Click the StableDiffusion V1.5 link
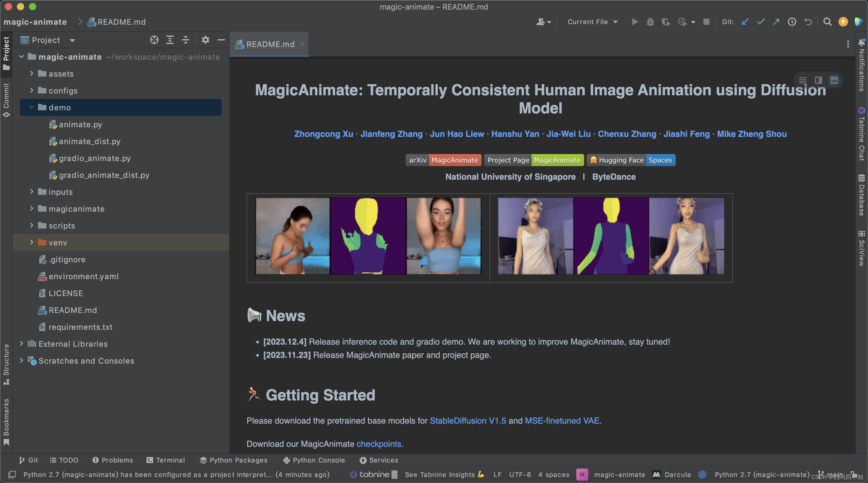Screen dimensions: 868x483 (x=468, y=421)
